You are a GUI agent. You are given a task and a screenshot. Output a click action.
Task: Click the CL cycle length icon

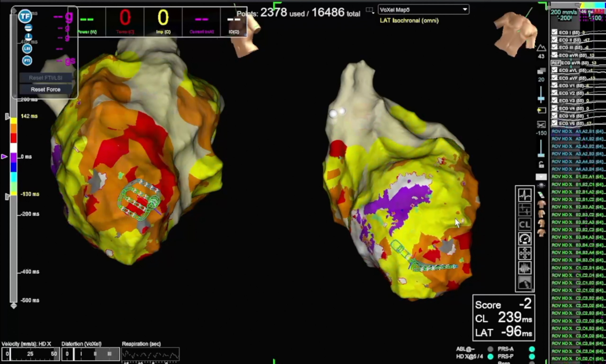click(x=525, y=224)
